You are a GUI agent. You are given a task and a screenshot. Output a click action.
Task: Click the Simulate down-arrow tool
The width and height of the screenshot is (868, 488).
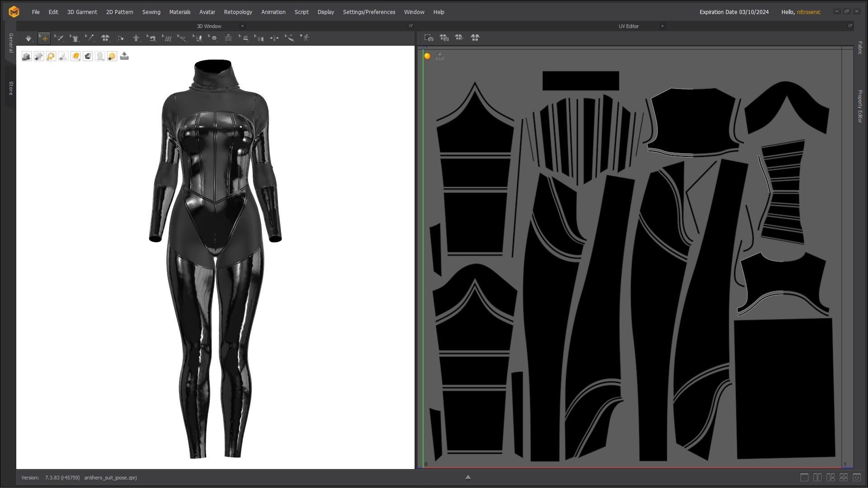coord(28,38)
